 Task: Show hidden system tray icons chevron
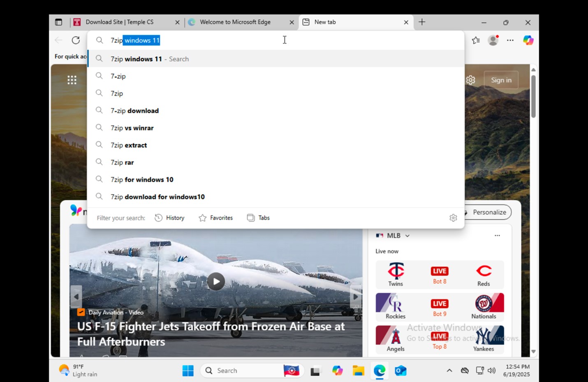pyautogui.click(x=449, y=370)
